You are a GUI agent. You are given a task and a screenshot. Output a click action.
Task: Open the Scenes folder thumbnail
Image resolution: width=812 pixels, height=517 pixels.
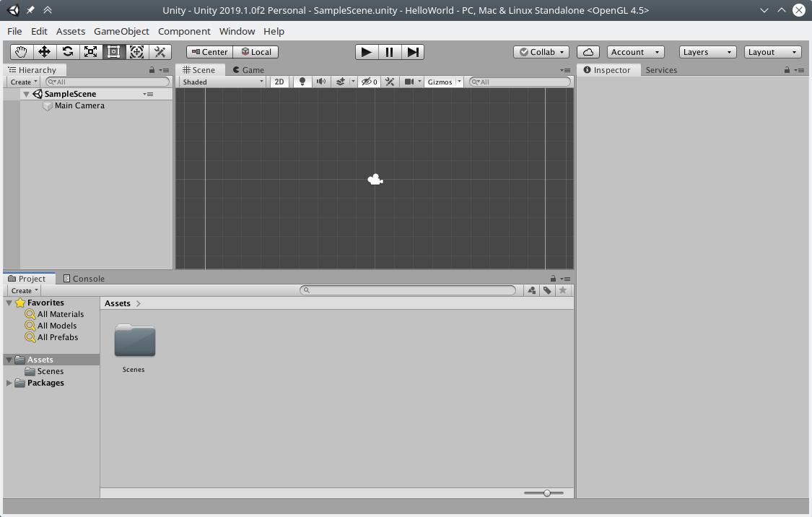134,340
